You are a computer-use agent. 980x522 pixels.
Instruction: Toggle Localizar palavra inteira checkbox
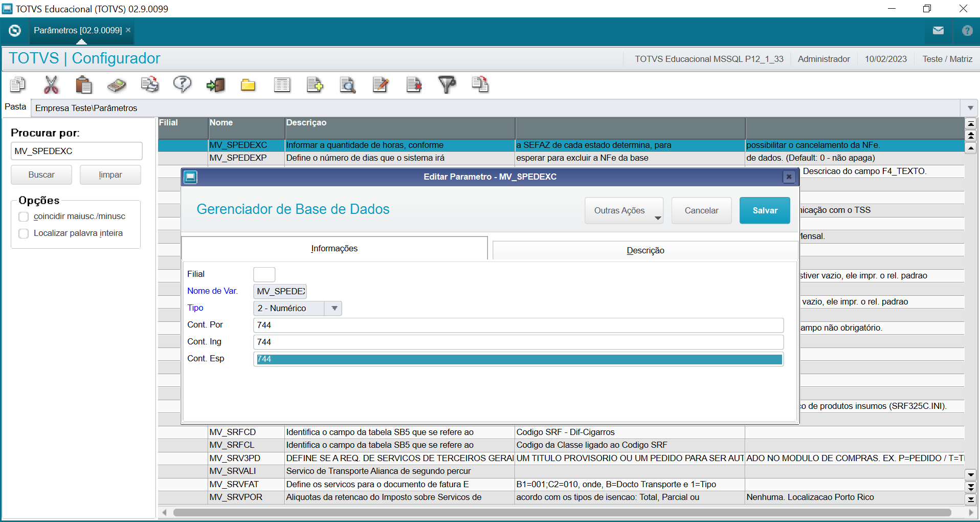pos(24,233)
